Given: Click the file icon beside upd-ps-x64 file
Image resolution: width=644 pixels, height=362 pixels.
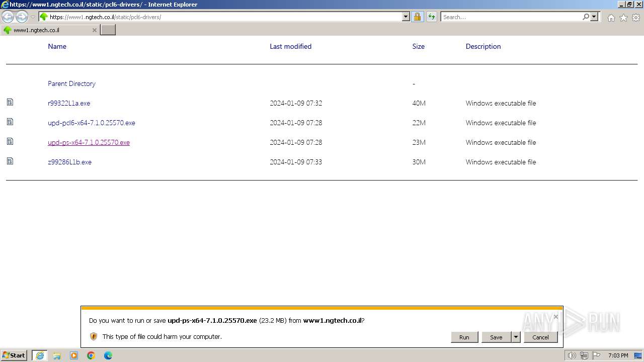Looking at the screenshot, I should (10, 141).
